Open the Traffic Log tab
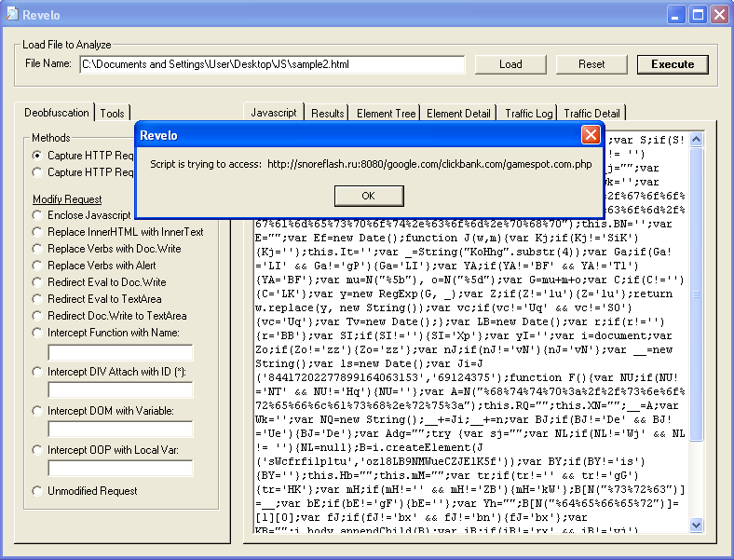 point(528,114)
